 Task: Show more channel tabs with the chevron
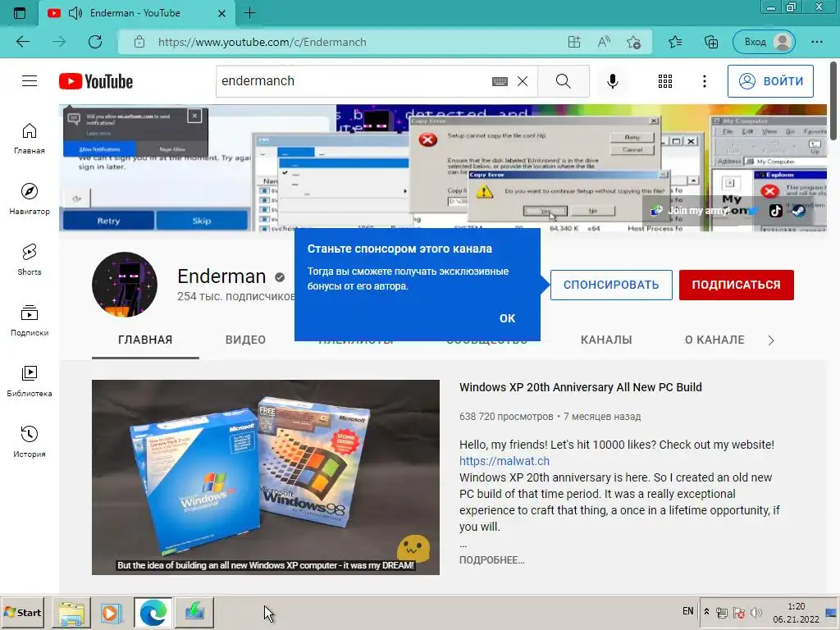click(x=771, y=340)
